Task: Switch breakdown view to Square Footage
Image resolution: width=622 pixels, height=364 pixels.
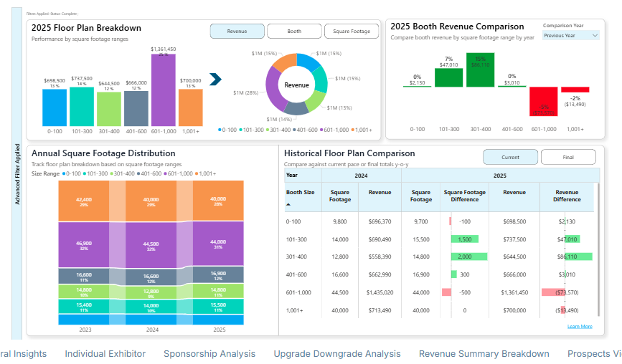Action: point(352,32)
